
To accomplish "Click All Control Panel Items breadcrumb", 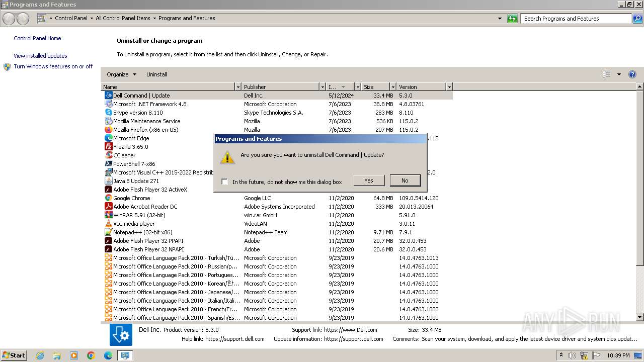I will tap(123, 18).
